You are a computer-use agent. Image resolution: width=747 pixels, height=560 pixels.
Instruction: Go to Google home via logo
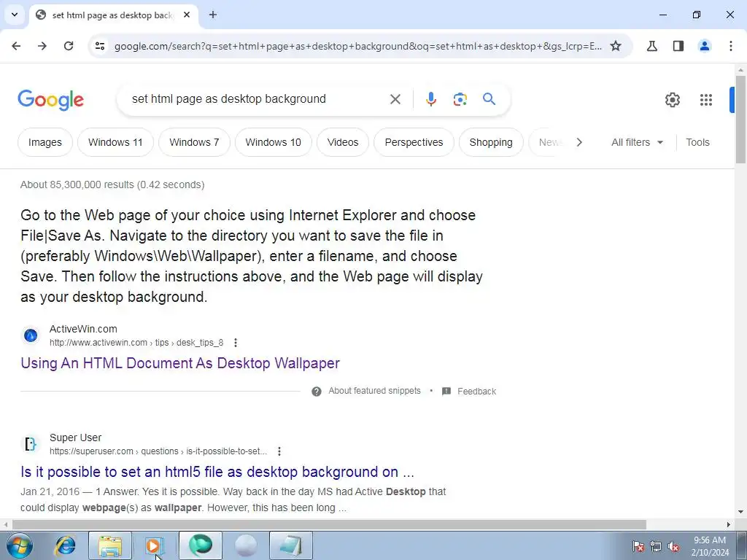(x=50, y=99)
